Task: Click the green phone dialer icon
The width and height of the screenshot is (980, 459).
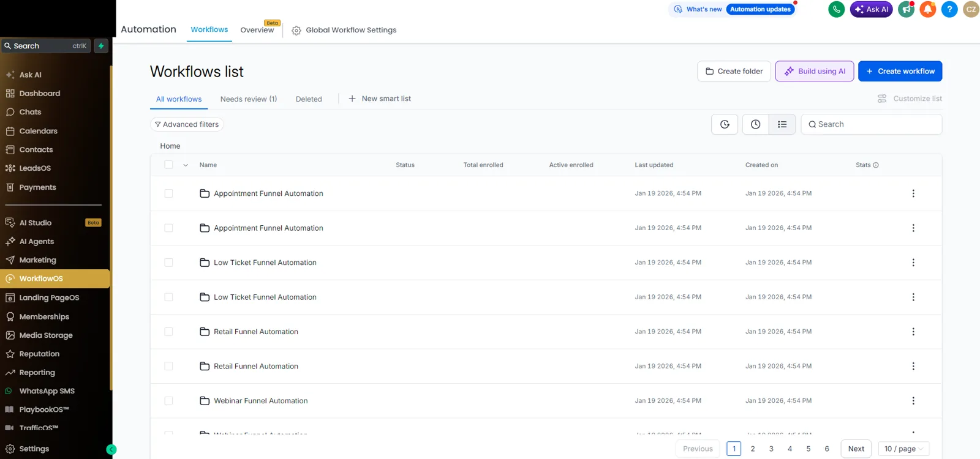Action: coord(836,9)
